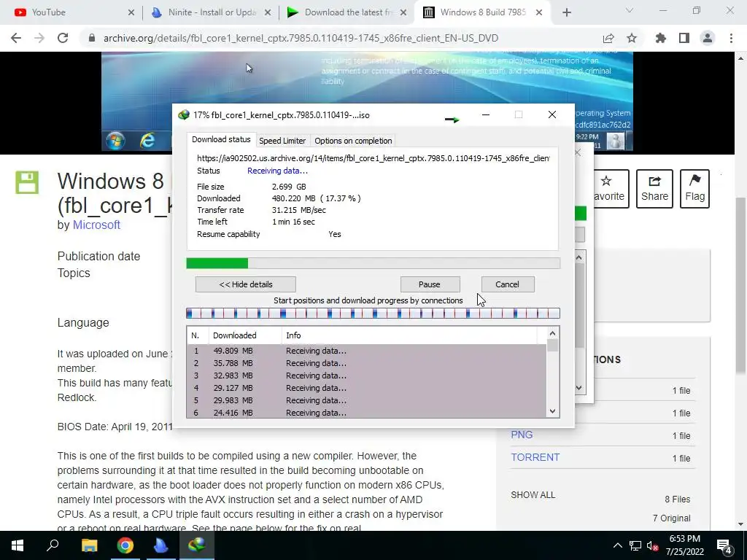Viewport: 747px width, 560px height.
Task: Select connection row 1 with 49.809 MB
Action: pos(366,351)
